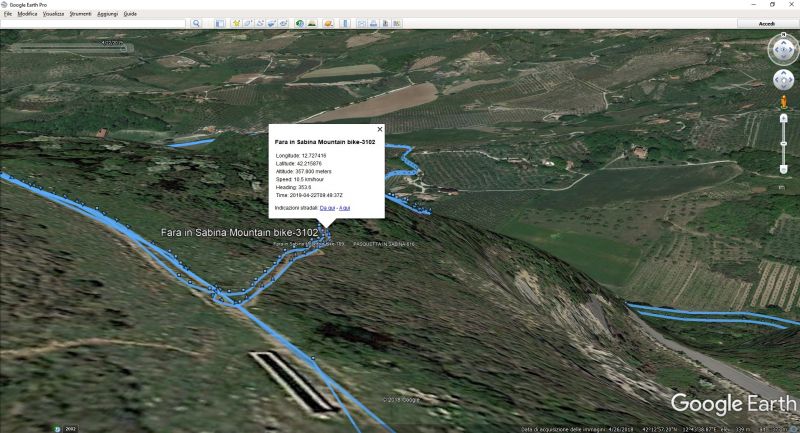
Task: Click the Time stamp line in balloon
Action: click(309, 195)
